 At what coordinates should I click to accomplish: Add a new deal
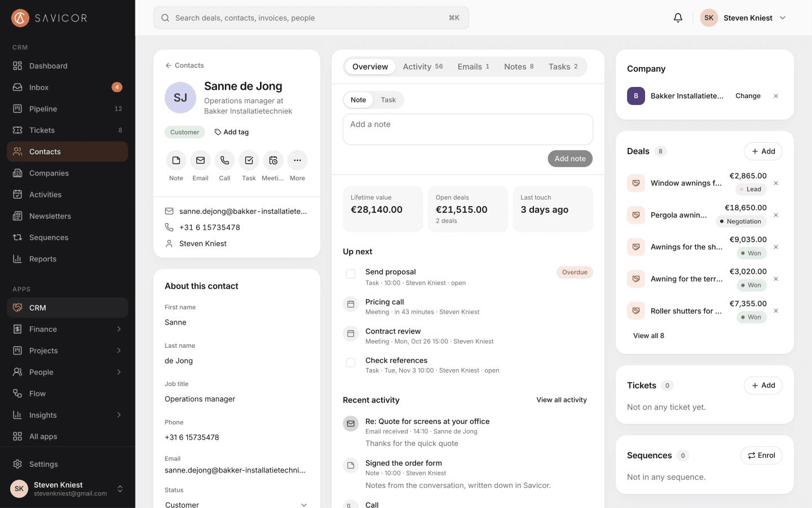763,151
